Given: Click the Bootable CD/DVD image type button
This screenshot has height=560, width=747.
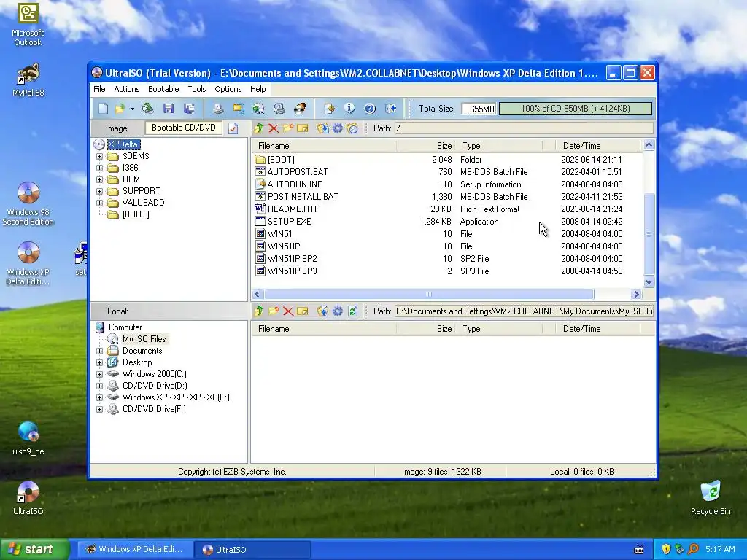Looking at the screenshot, I should pos(183,128).
